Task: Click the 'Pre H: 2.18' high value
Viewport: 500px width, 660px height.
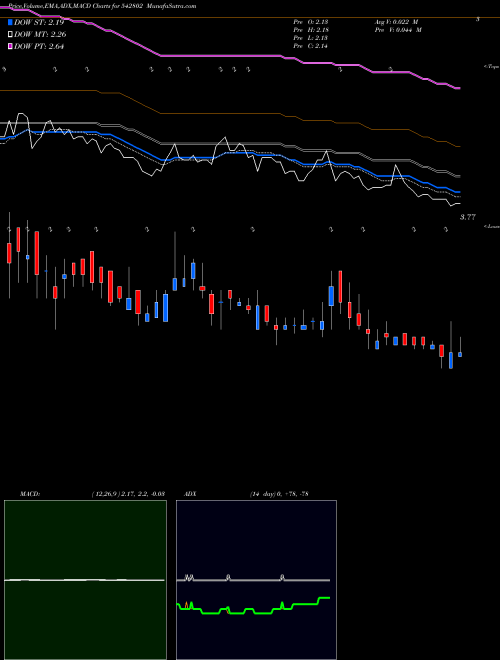Action: click(x=311, y=30)
